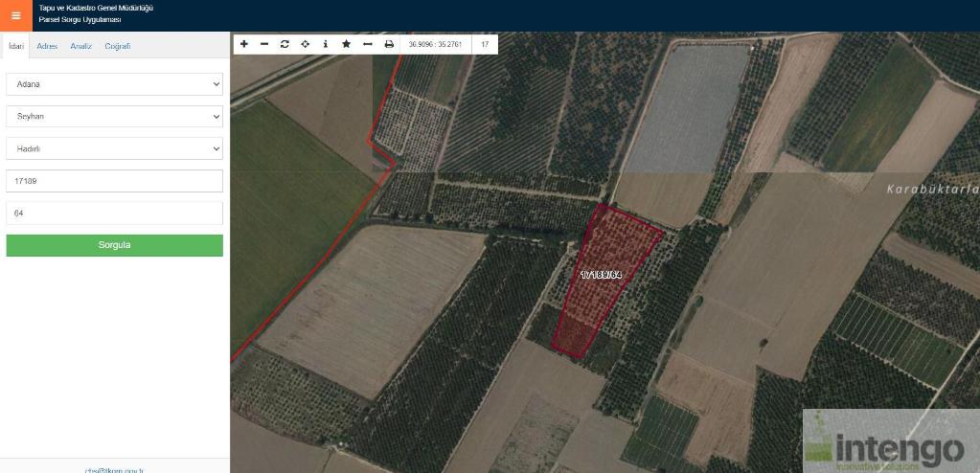Image resolution: width=980 pixels, height=473 pixels.
Task: Click the block number field showing 17189
Action: [x=114, y=180]
